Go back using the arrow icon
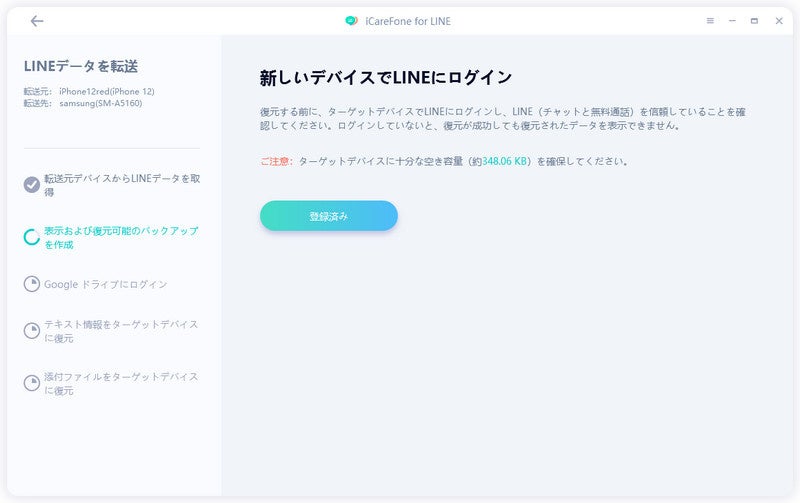This screenshot has width=800, height=503. coord(37,21)
